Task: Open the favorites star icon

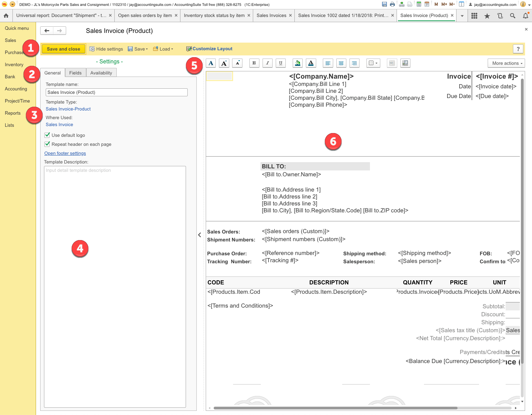Action: pyautogui.click(x=487, y=16)
